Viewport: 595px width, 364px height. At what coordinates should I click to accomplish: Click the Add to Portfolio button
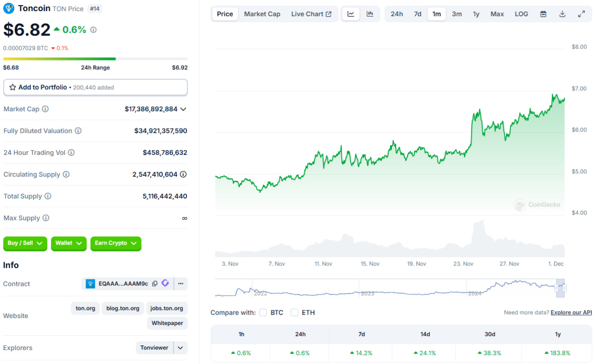pyautogui.click(x=95, y=87)
